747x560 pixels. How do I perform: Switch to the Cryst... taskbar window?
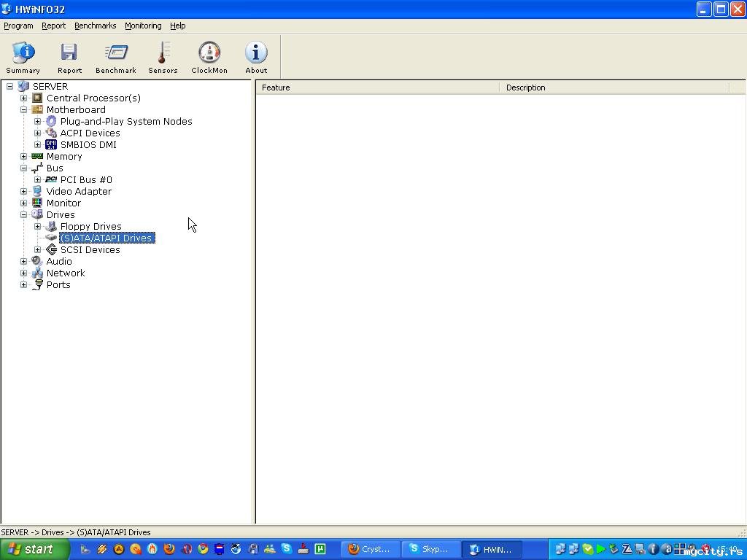pyautogui.click(x=370, y=550)
